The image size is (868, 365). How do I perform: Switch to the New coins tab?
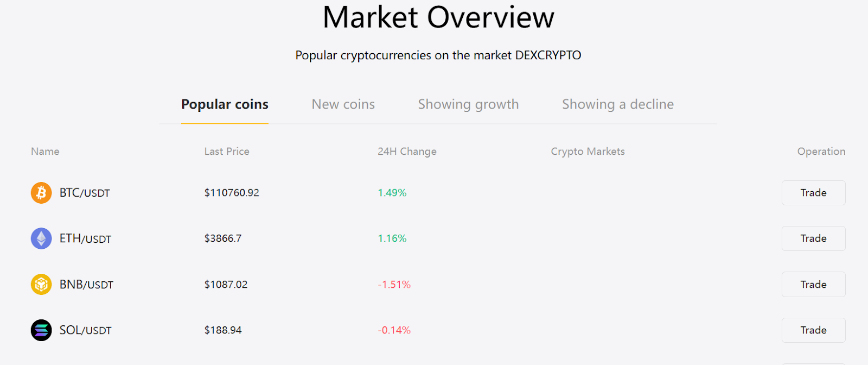(343, 104)
